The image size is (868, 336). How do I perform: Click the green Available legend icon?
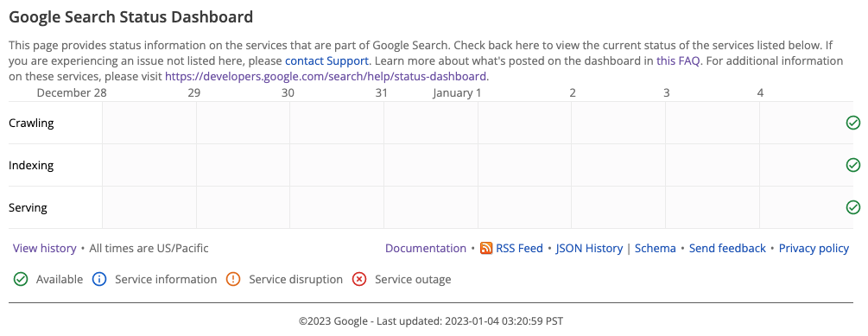pos(21,279)
